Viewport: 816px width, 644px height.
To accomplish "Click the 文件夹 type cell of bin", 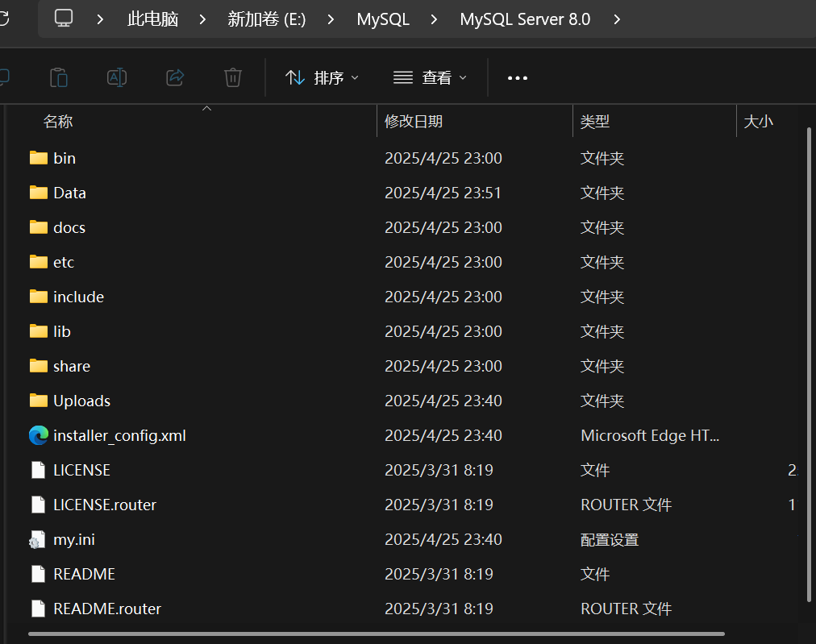I will click(x=602, y=158).
